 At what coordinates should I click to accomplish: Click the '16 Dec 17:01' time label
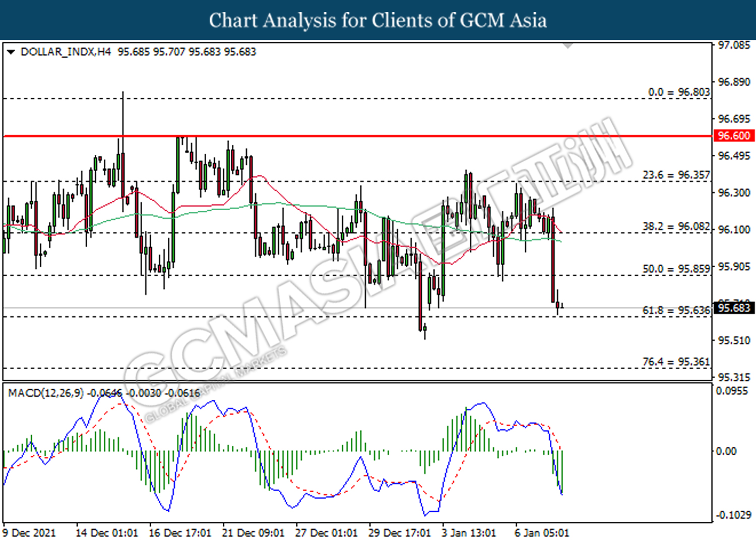pos(180,533)
